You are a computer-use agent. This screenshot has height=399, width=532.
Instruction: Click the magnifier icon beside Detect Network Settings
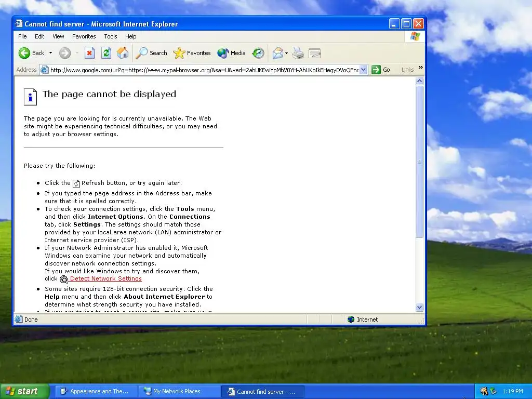click(64, 279)
